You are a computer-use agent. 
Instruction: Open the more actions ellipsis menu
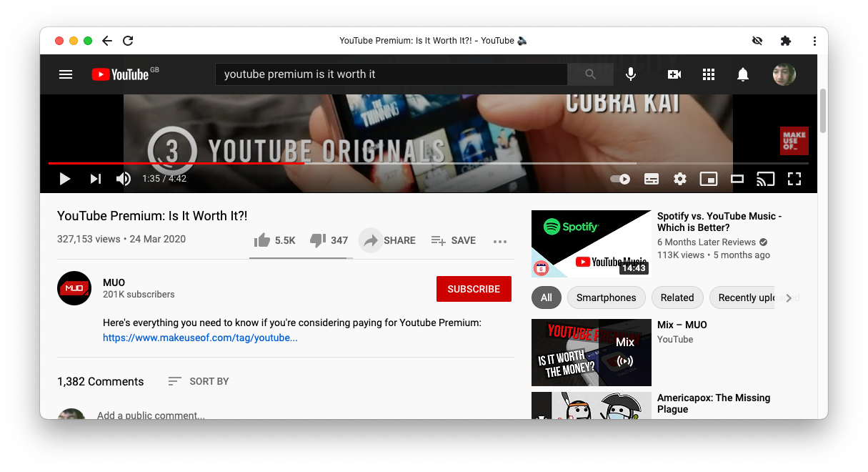(x=499, y=242)
